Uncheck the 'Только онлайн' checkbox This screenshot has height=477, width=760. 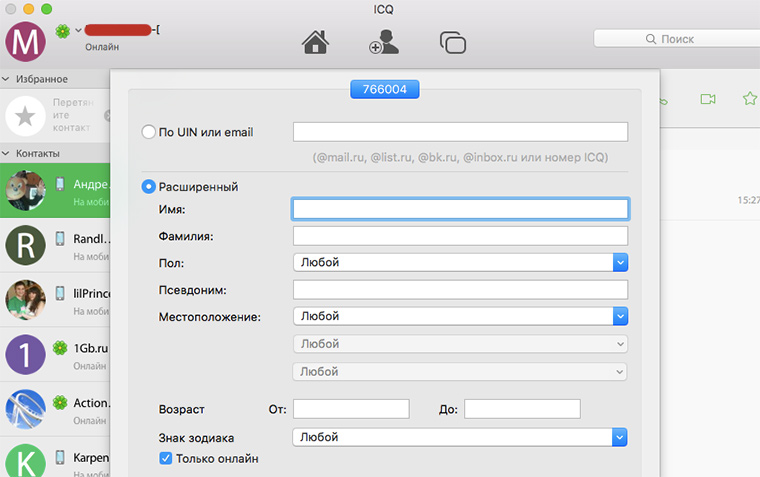[x=166, y=458]
